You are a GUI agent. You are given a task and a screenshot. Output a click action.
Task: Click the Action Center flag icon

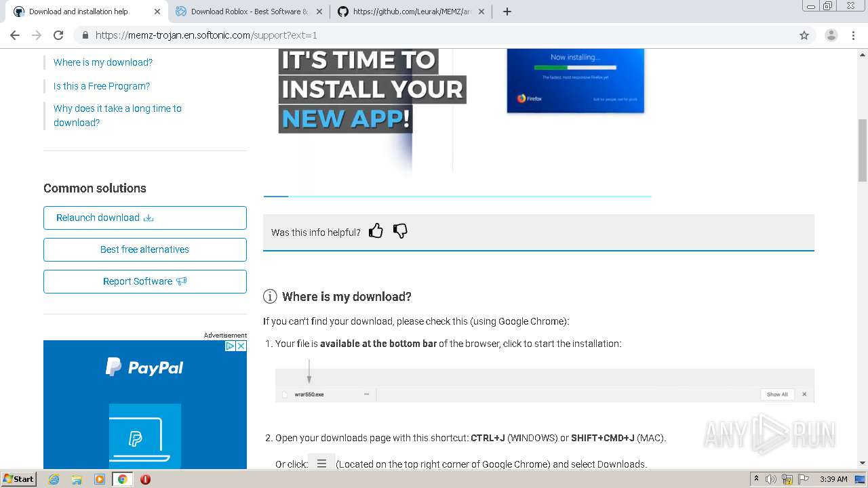point(804,479)
